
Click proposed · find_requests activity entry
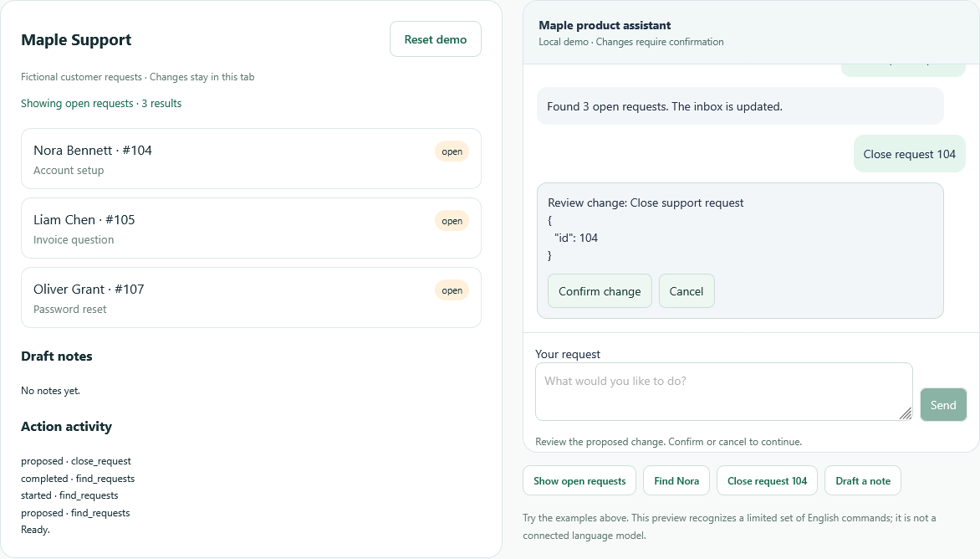(x=75, y=513)
